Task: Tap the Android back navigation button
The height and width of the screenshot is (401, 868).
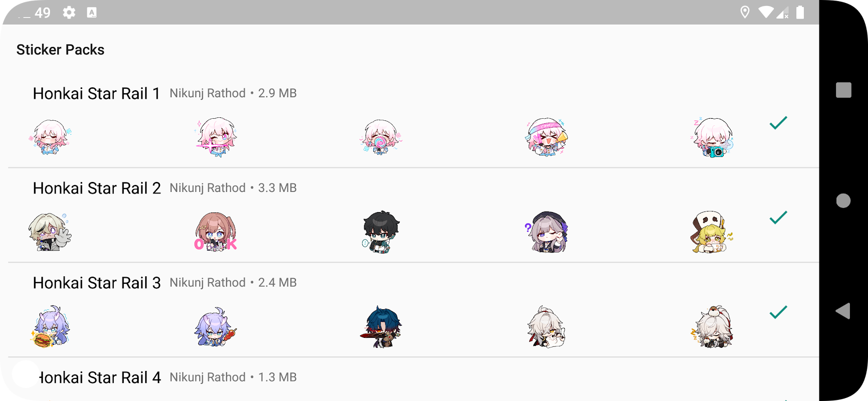Action: [x=843, y=311]
